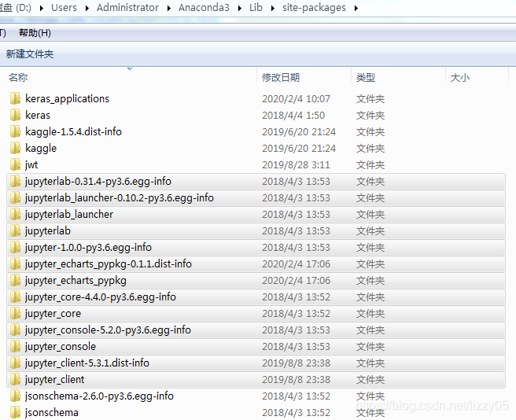The height and width of the screenshot is (420, 516).
Task: Go to Users in the address bar
Action: (64, 7)
